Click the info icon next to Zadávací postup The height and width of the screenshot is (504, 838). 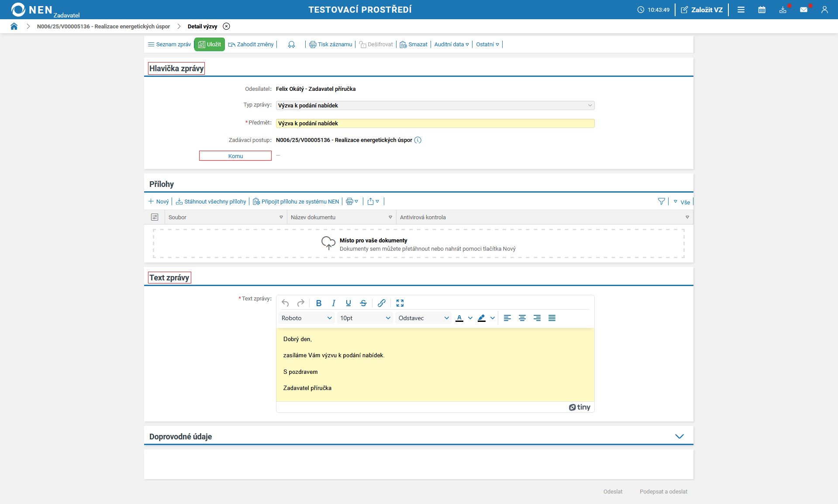(418, 140)
